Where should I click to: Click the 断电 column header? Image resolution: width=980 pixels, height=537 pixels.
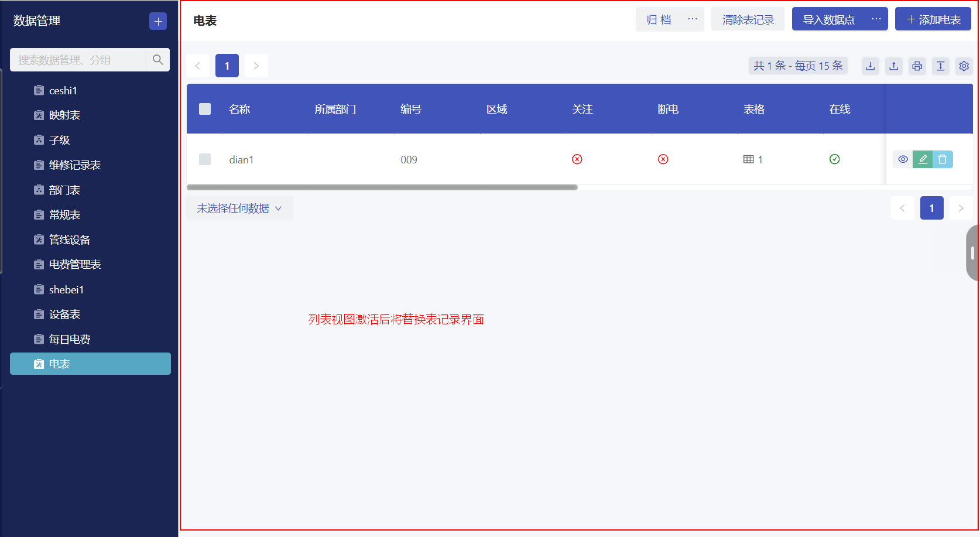point(668,109)
